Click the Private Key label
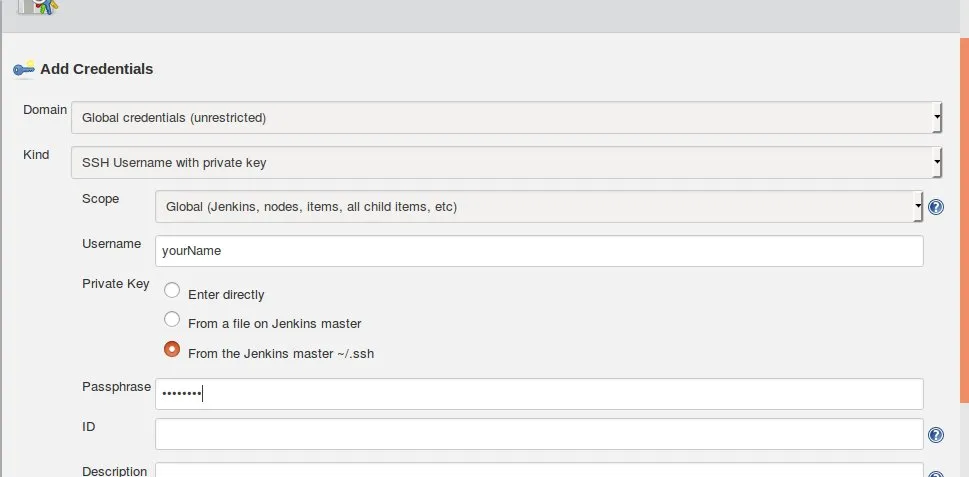Viewport: 969px width, 477px height. point(115,283)
